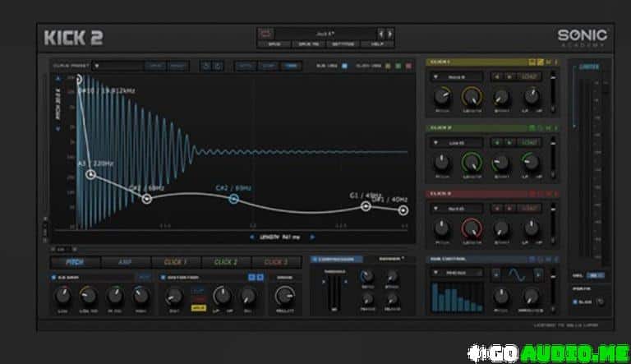Switch to the Click 2 tab
Viewport: 631px width, 364px height.
point(226,262)
